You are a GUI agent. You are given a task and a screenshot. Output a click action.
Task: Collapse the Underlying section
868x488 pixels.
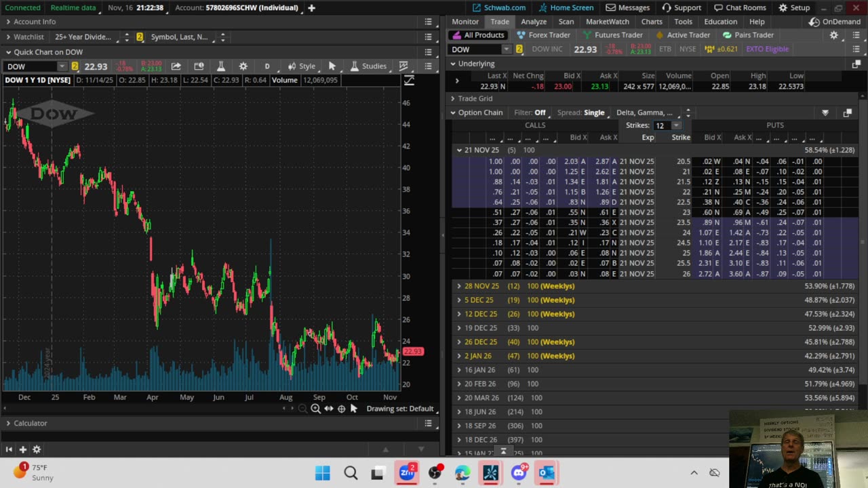(x=452, y=64)
